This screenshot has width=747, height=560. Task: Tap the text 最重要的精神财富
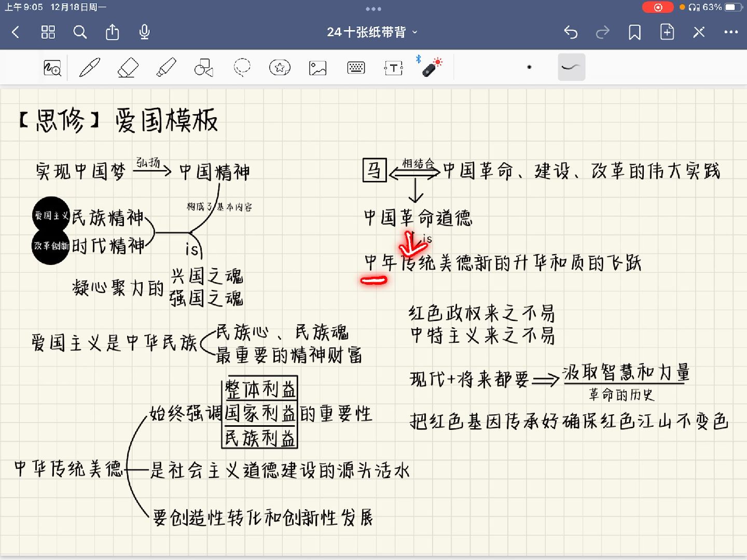coord(289,355)
